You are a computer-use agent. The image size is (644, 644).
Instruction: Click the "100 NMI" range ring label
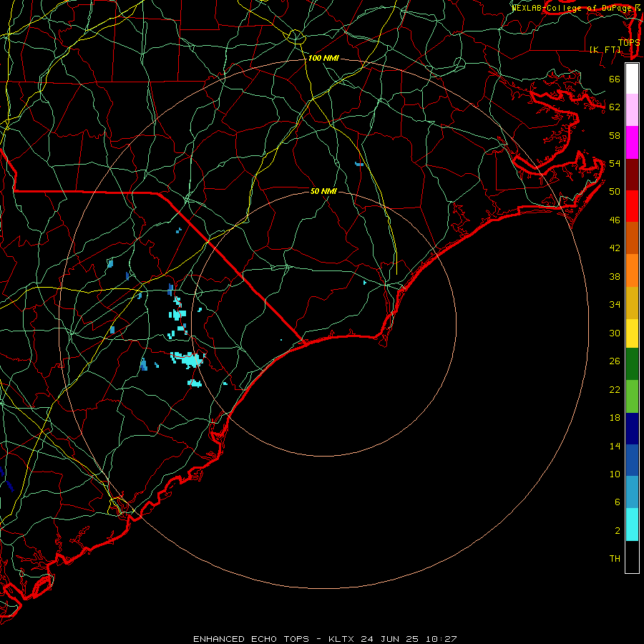[x=323, y=59]
